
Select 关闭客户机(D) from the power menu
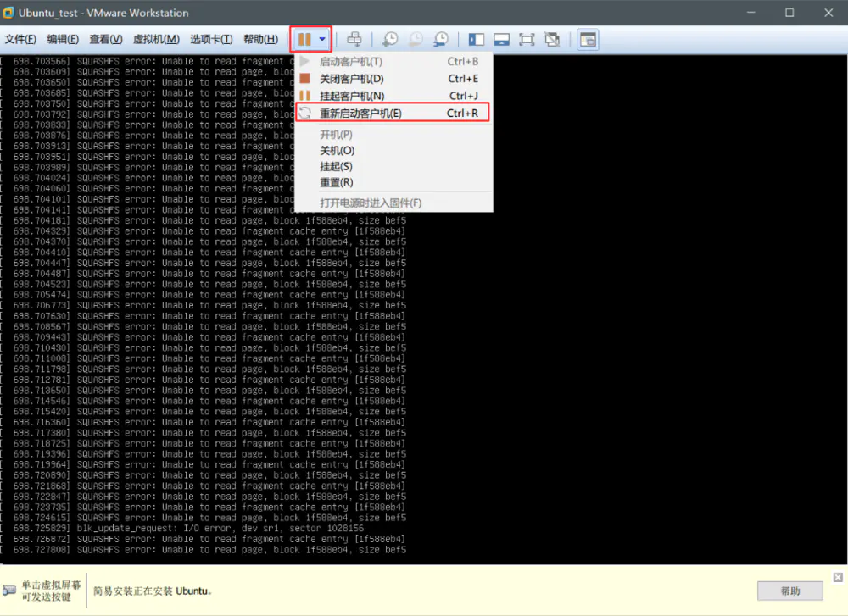(x=393, y=79)
